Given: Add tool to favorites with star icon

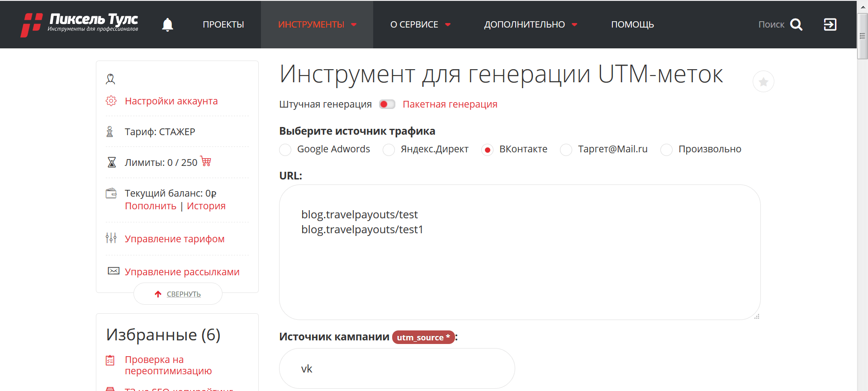Looking at the screenshot, I should (763, 82).
